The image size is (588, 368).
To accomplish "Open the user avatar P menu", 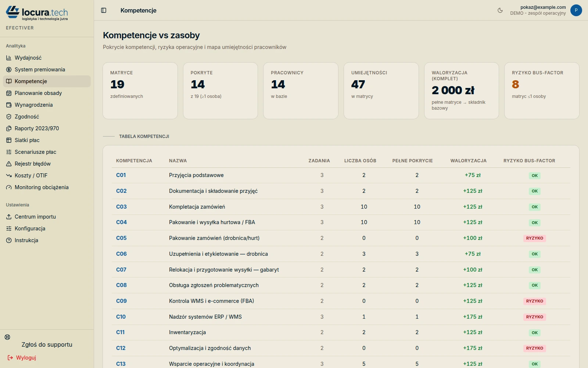I will [576, 10].
